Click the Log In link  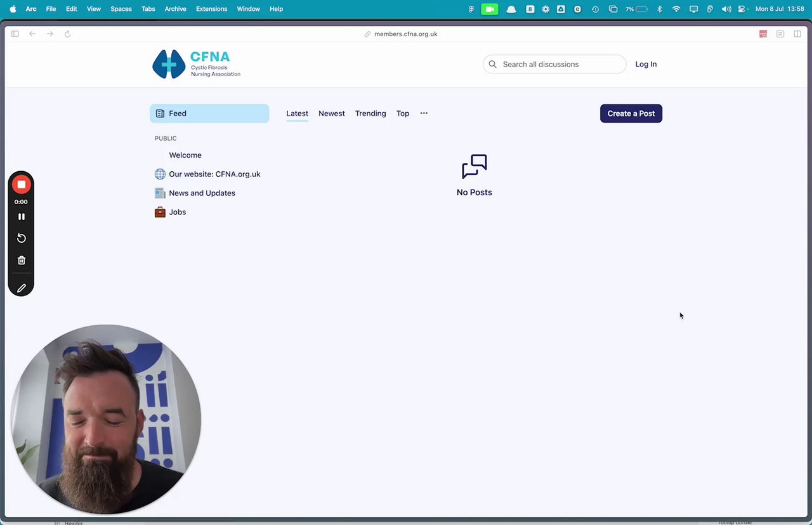646,64
